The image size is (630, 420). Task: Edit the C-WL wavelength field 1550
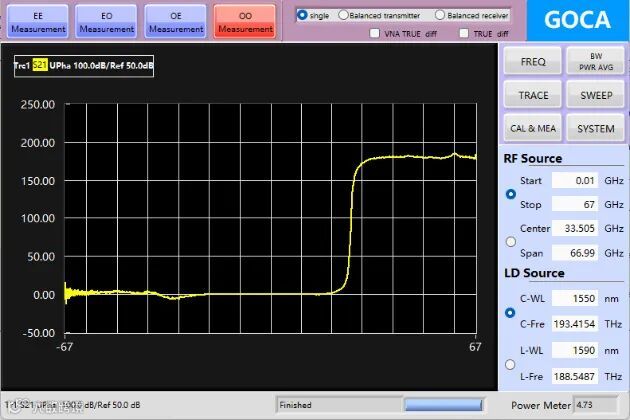tap(575, 299)
